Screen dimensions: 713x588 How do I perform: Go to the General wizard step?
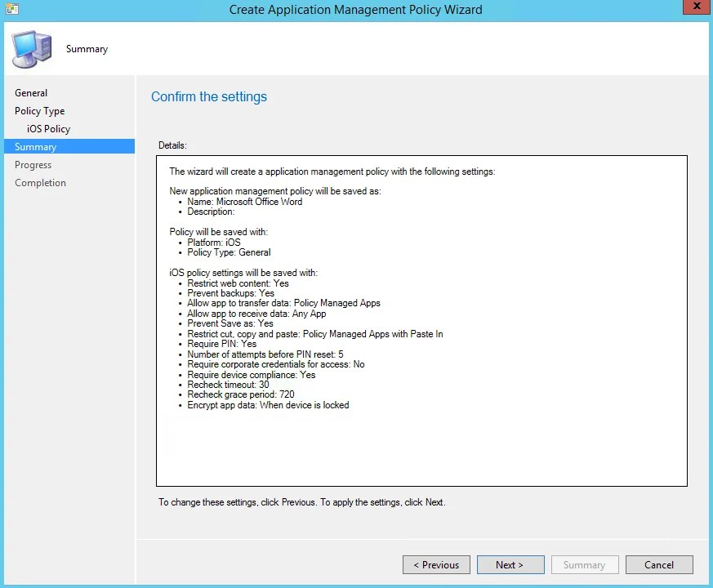click(31, 93)
